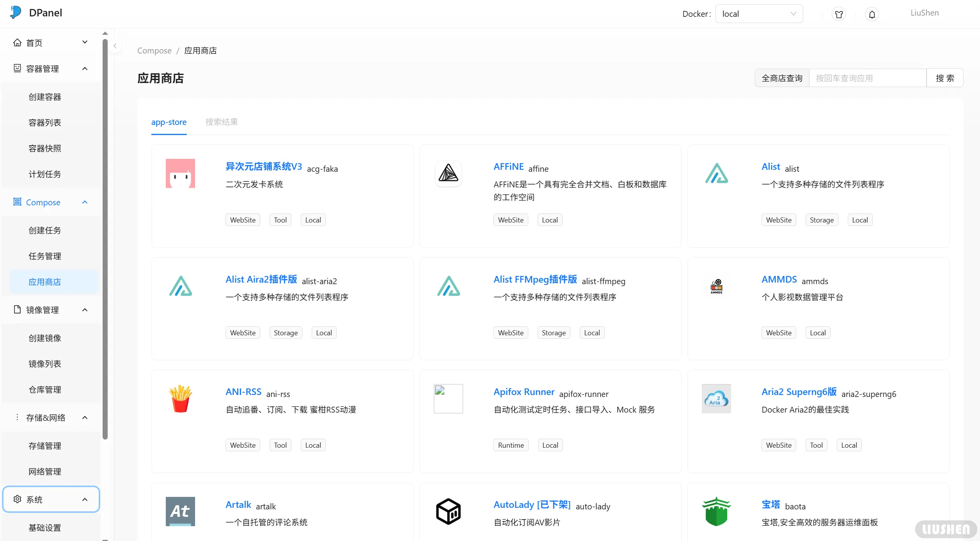Click the baota green castle icon
The image size is (980, 541).
point(716,511)
